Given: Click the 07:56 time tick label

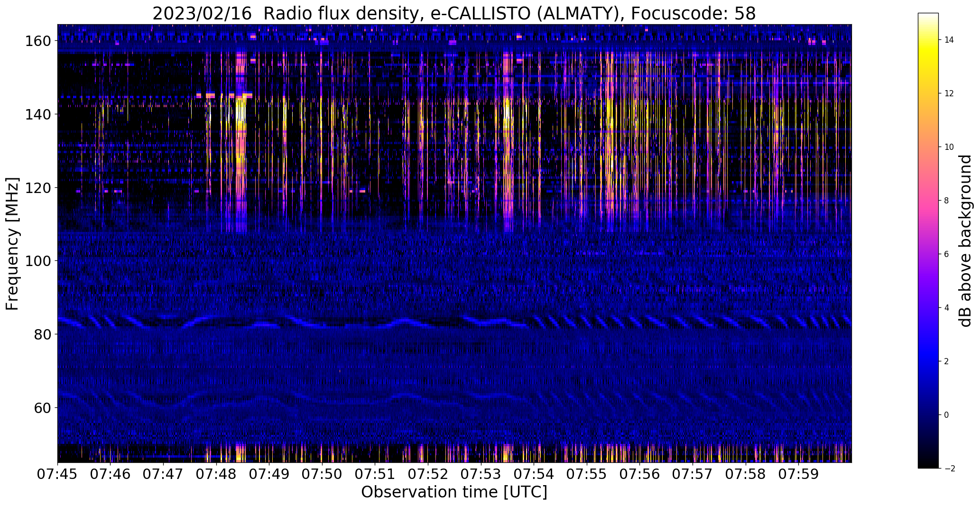Looking at the screenshot, I should click(x=640, y=474).
